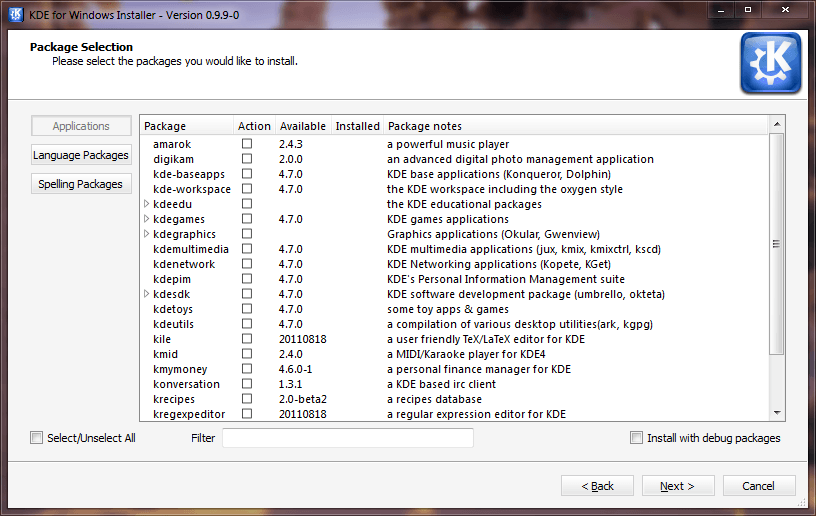The height and width of the screenshot is (516, 816).
Task: Switch to Spelling Packages
Action: (x=81, y=184)
